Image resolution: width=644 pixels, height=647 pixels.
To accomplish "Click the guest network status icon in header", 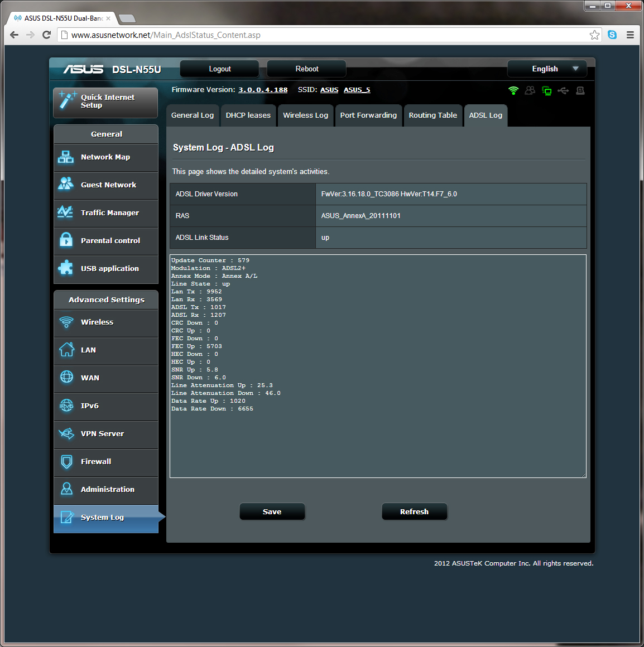I will pos(530,90).
